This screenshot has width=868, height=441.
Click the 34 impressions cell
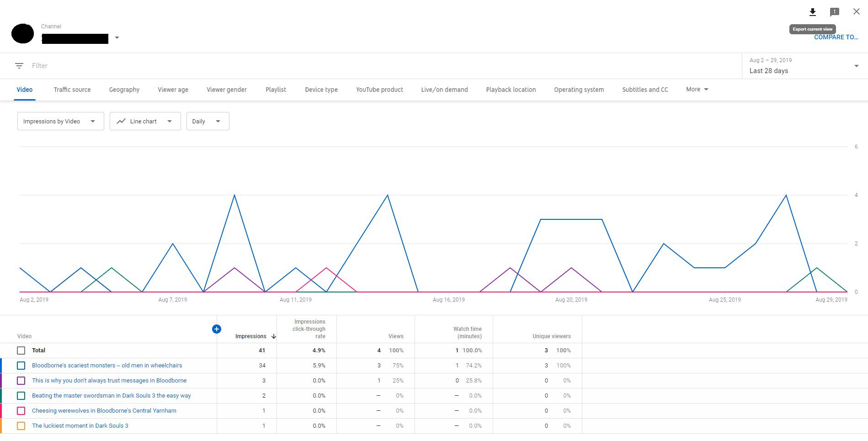pyautogui.click(x=262, y=366)
